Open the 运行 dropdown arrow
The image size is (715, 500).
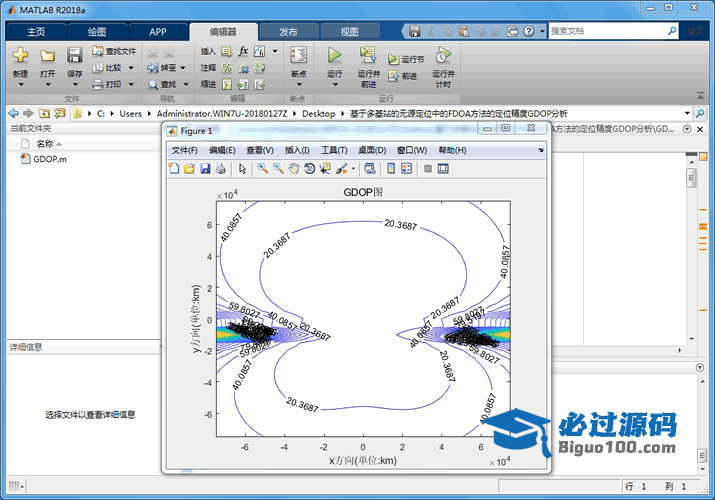pos(335,84)
